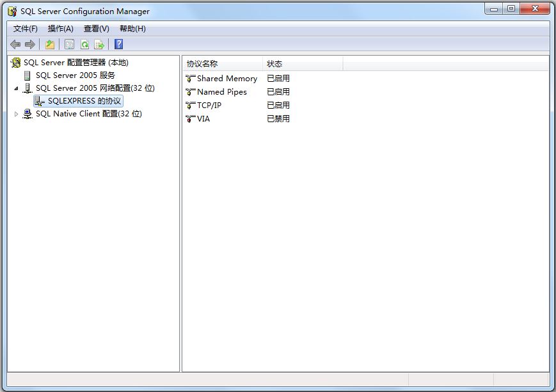The image size is (556, 392).
Task: Click the Forward arrow toolbar icon
Action: click(x=30, y=44)
